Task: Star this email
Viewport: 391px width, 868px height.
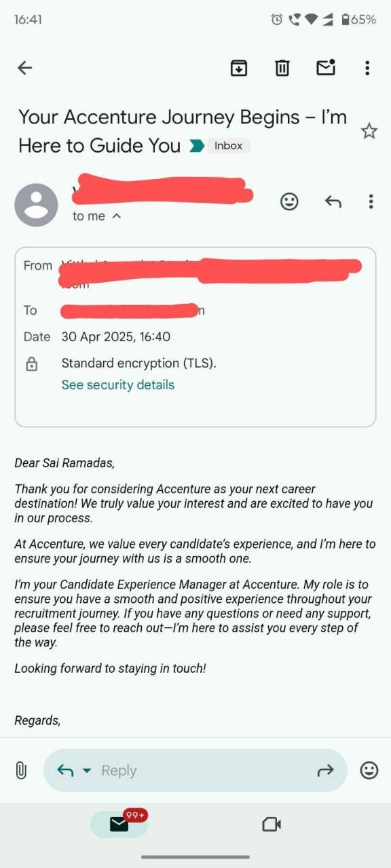Action: point(369,131)
